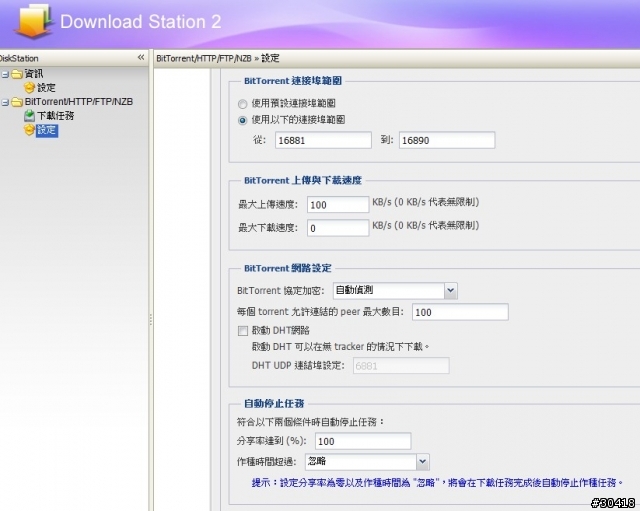Click the Download Station 2 logo icon
The image size is (640, 511).
click(x=34, y=20)
